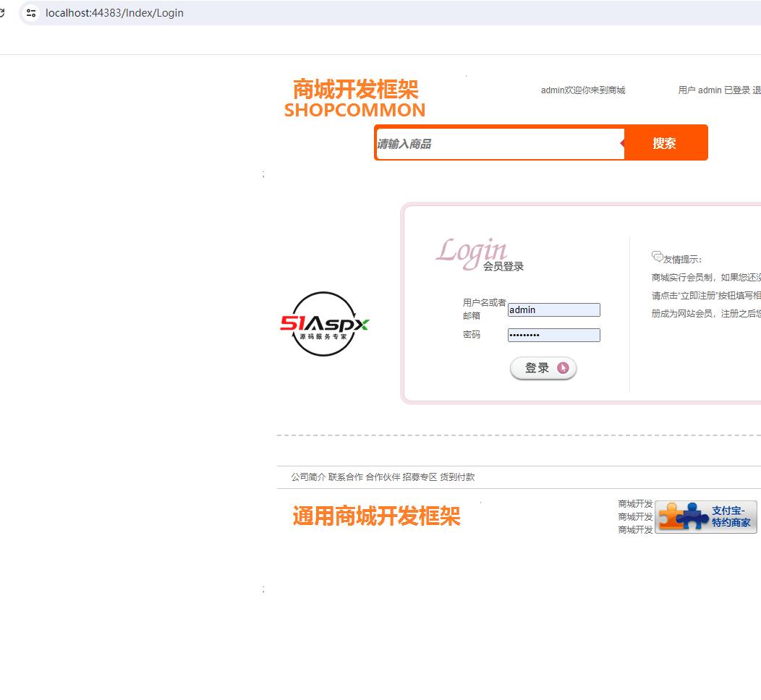Click the pink cursor icon on 登录 button
The image size is (761, 700).
(563, 367)
